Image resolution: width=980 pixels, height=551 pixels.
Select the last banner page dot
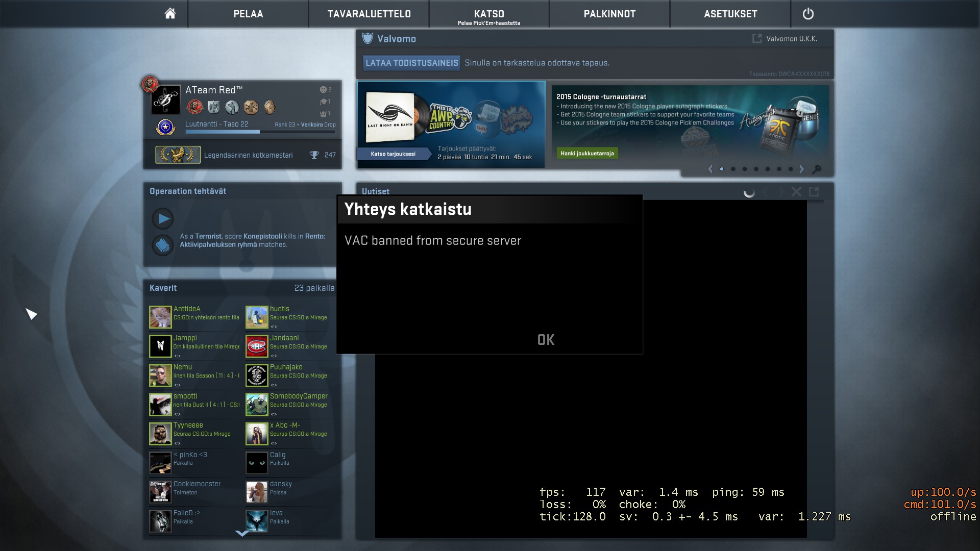click(x=791, y=169)
